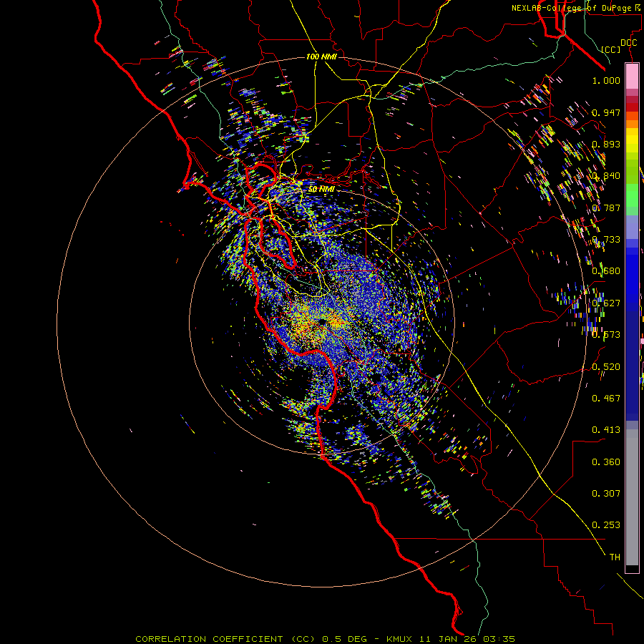Click the "100 NMI" range ring label
This screenshot has height=644, width=644.
321,57
